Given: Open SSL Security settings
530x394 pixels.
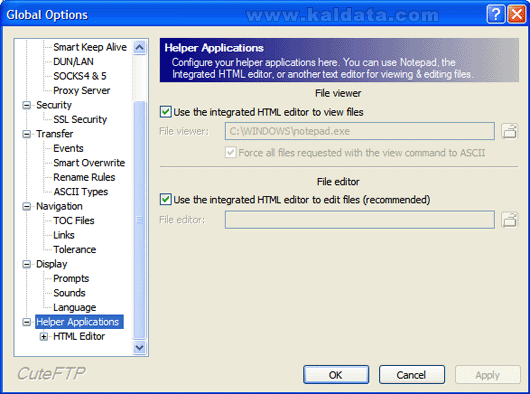Looking at the screenshot, I should pyautogui.click(x=80, y=119).
